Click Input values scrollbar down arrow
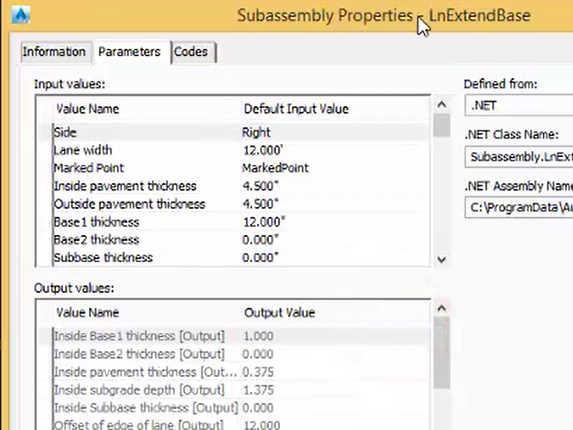 pos(442,259)
